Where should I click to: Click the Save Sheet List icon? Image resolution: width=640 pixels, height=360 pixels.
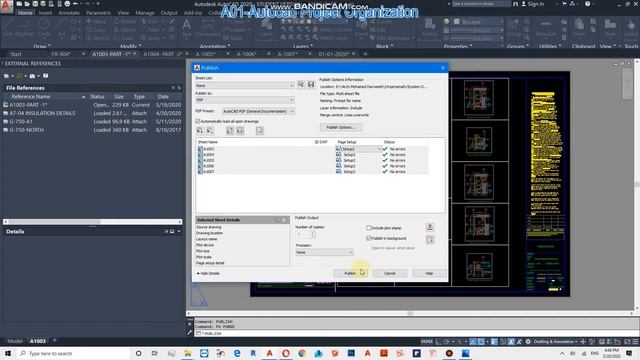point(311,84)
